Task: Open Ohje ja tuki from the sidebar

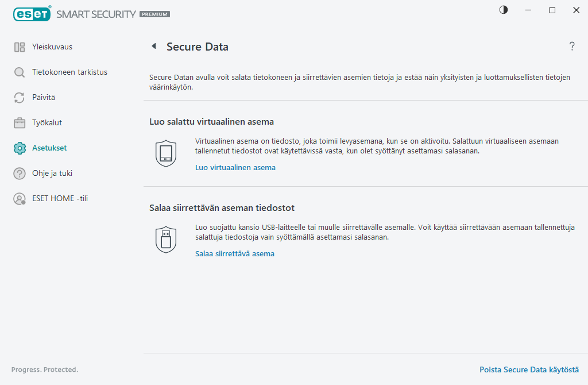Action: [53, 173]
